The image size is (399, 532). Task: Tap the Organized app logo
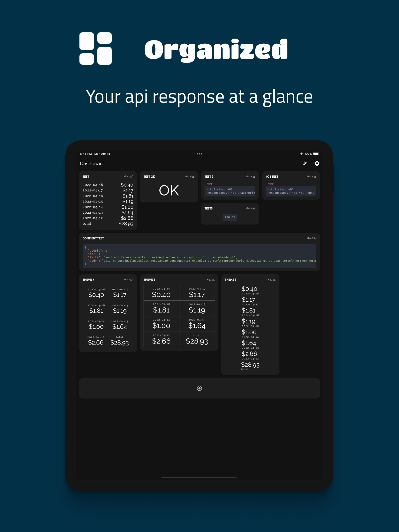(x=95, y=48)
